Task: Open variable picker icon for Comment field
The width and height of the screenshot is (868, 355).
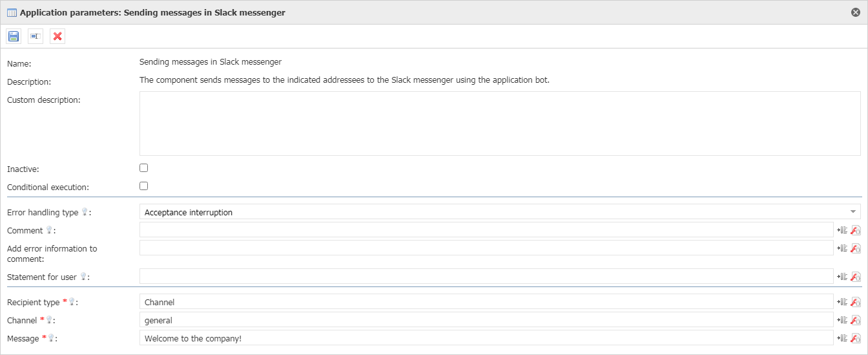Action: click(x=842, y=230)
